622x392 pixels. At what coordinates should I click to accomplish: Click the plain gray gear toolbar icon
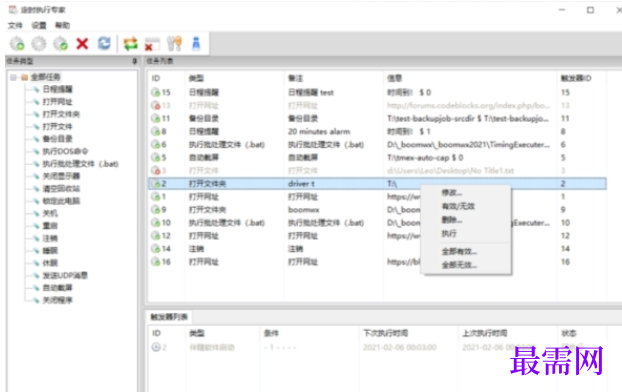pos(39,44)
